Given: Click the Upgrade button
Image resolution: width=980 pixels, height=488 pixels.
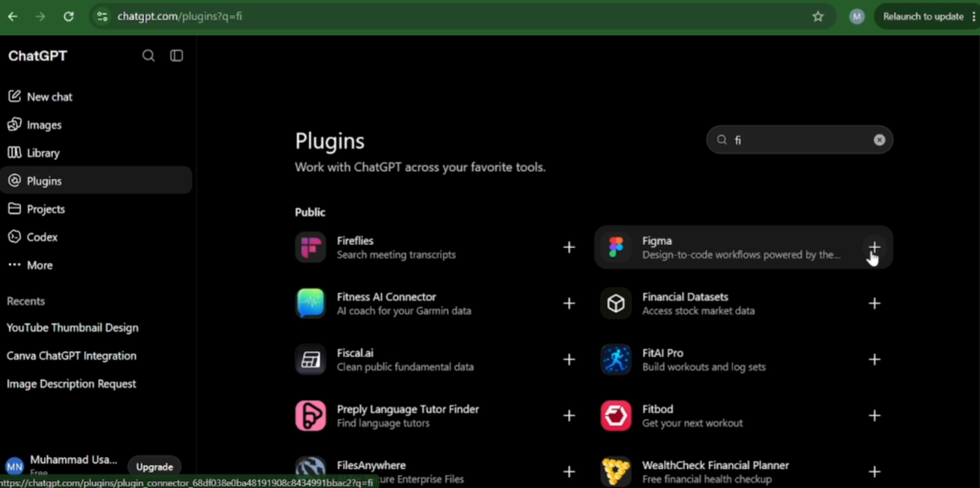Looking at the screenshot, I should 154,467.
